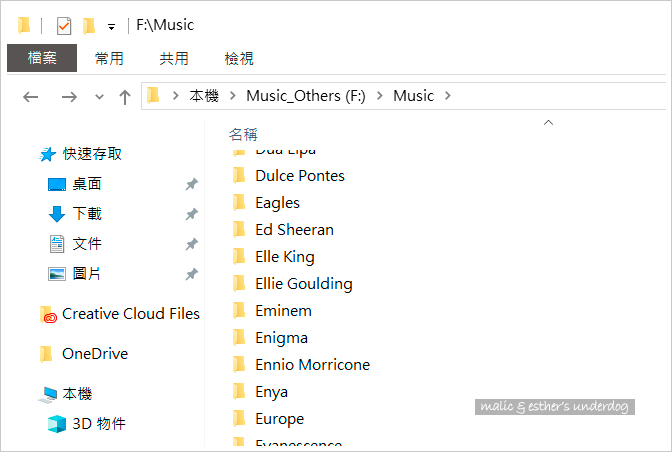Switch to the 常用 ribbon tab
Image resolution: width=672 pixels, height=452 pixels.
coord(109,58)
